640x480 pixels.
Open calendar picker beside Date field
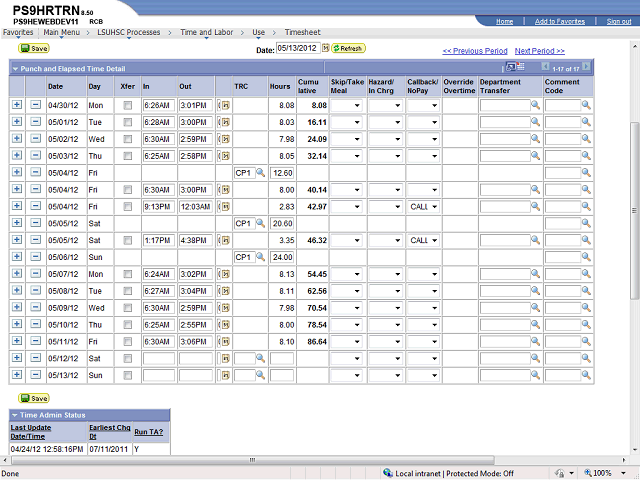pos(326,48)
